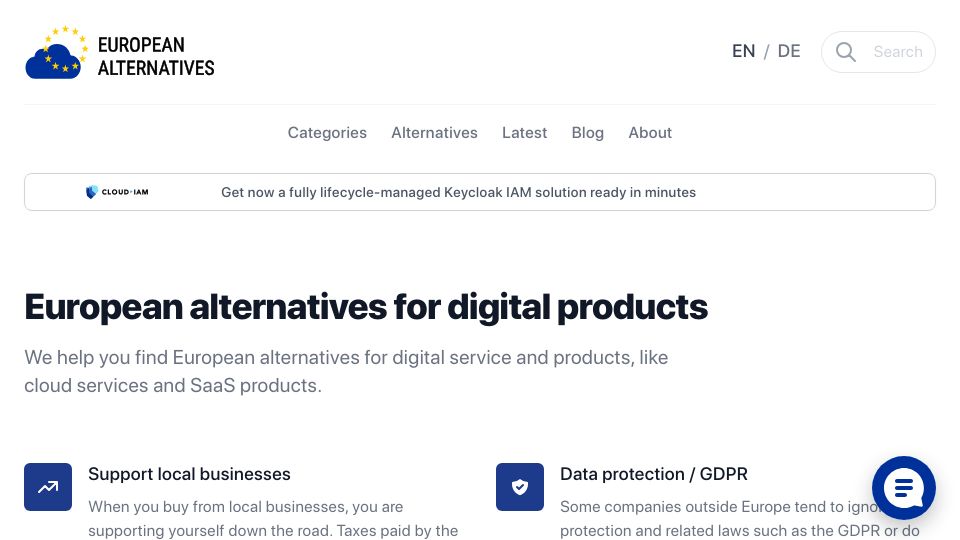Click the European Alternatives site title

click(156, 56)
